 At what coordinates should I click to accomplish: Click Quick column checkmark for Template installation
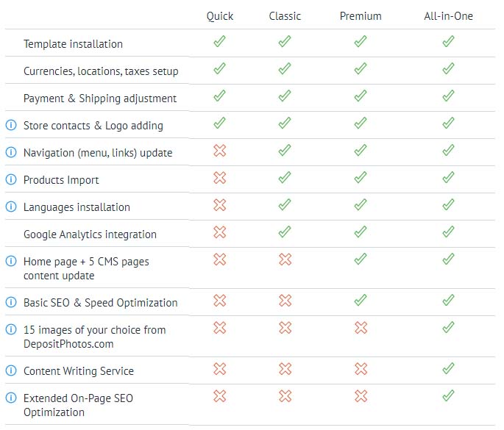219,42
